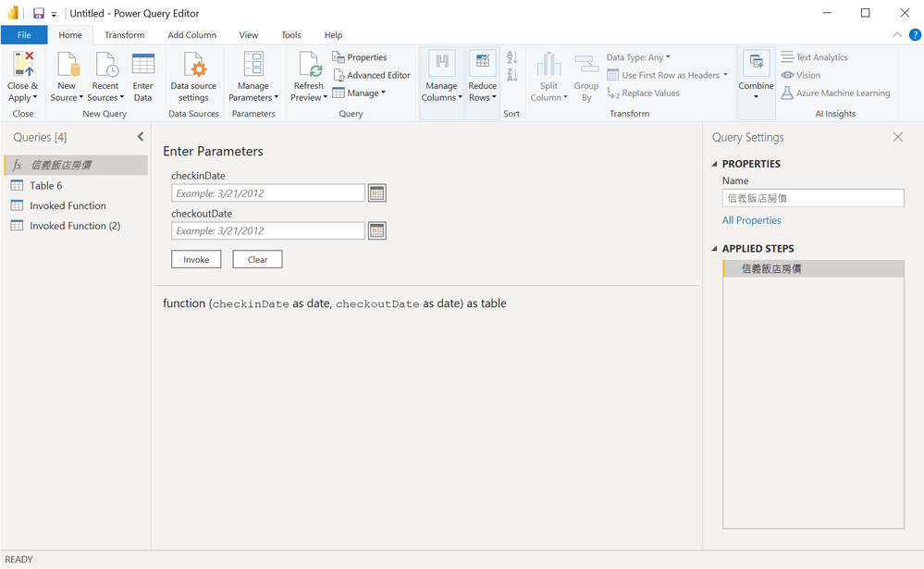Open query Properties
Viewport: 924px width, 569px height.
(x=360, y=57)
